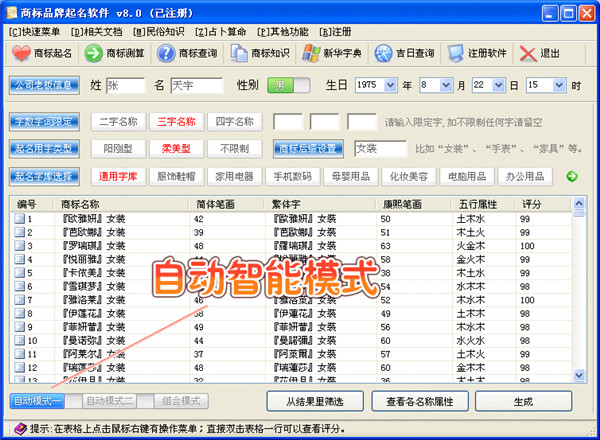600x440 pixels.
Task: Click the book icon in the status bar hint
Action: 20,429
